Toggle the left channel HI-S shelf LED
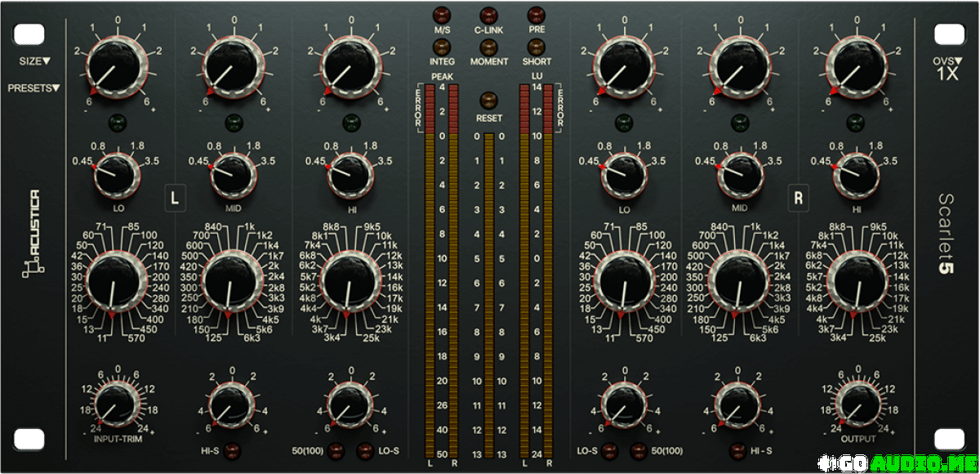The height and width of the screenshot is (474, 980). [231, 449]
